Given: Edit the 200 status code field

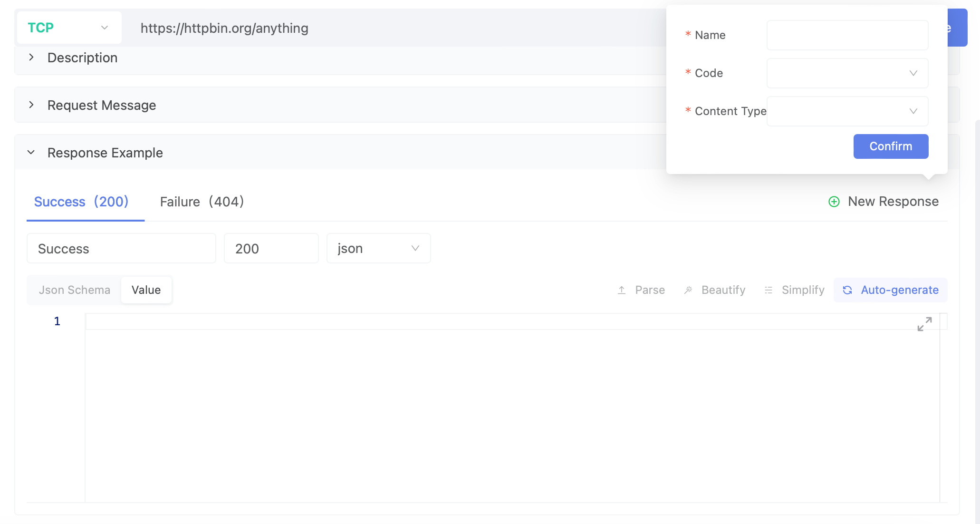Looking at the screenshot, I should click(271, 249).
